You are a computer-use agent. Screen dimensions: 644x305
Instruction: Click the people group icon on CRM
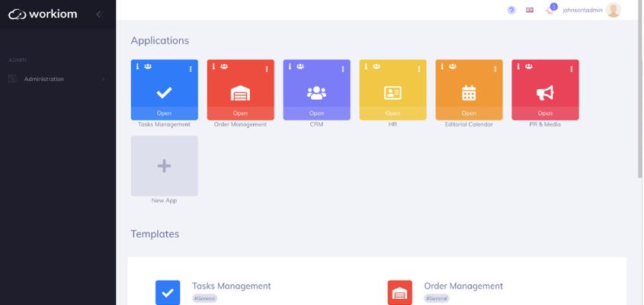316,93
